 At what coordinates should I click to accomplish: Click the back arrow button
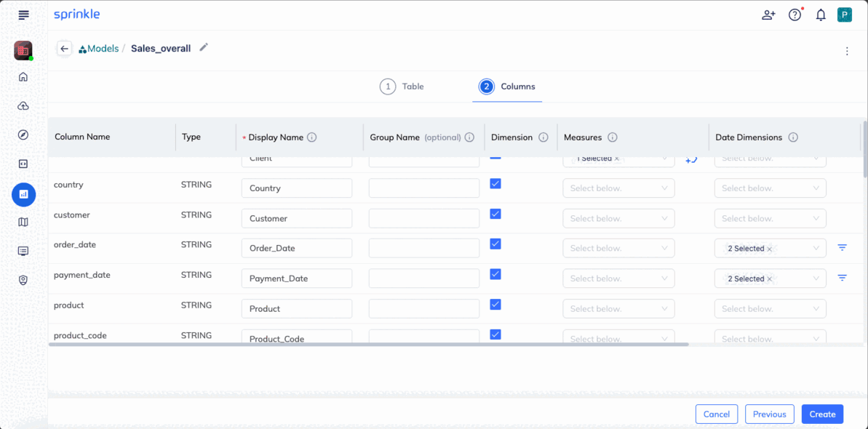point(64,49)
